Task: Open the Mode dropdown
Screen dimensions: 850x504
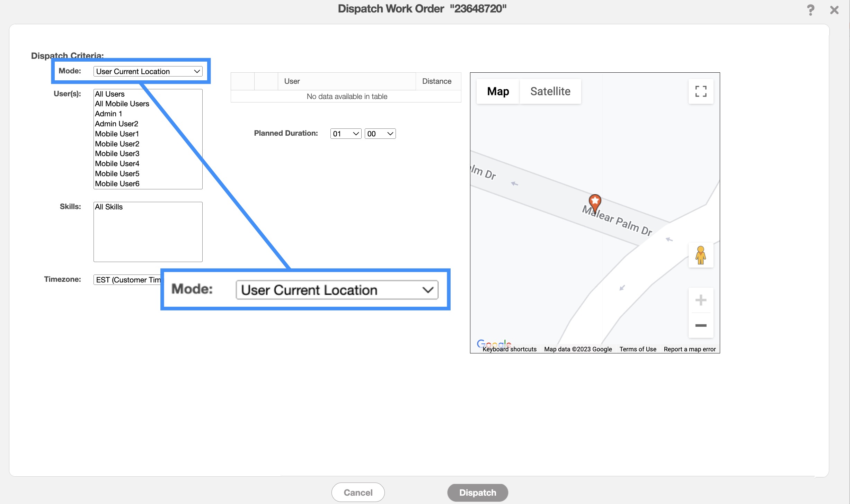Action: (148, 71)
